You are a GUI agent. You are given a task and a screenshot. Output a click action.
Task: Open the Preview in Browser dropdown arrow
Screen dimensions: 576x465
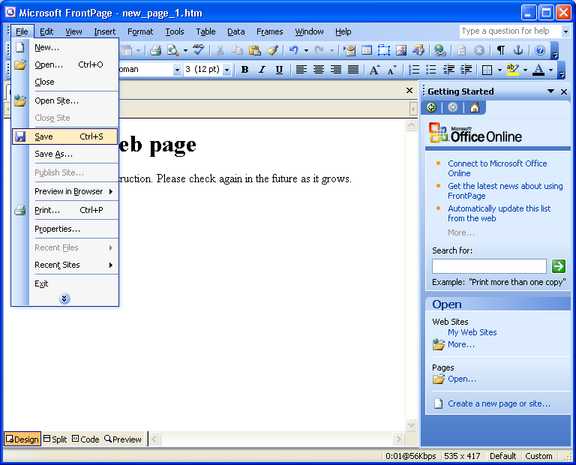coord(185,50)
